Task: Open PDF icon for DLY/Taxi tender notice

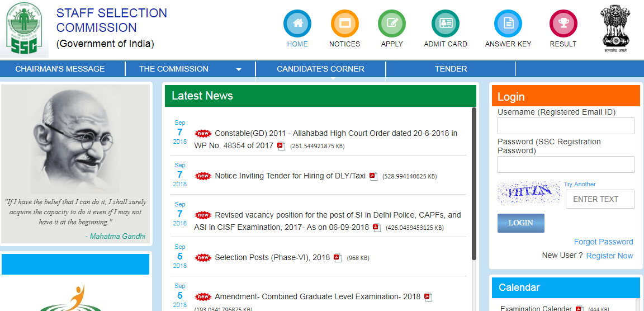Action: click(x=373, y=176)
